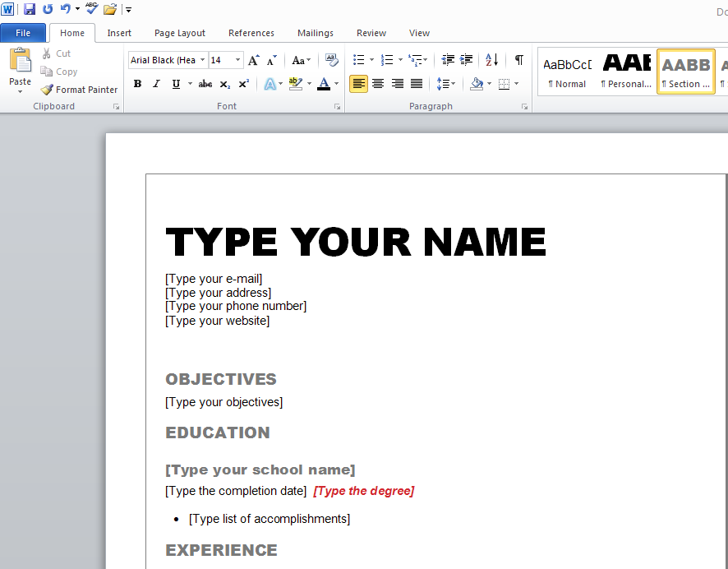Switch to the Mailings ribbon tab

point(316,33)
